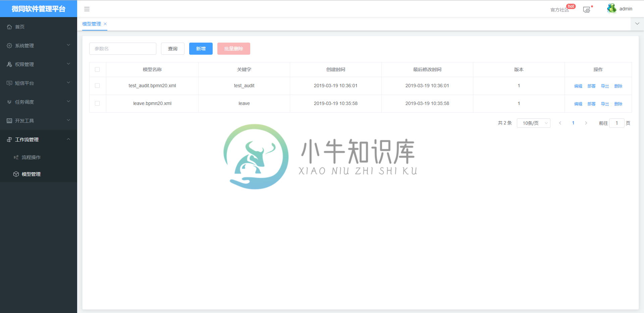Viewport: 644px width, 313px height.
Task: Open the theme settings monitor icon
Action: pyautogui.click(x=587, y=10)
